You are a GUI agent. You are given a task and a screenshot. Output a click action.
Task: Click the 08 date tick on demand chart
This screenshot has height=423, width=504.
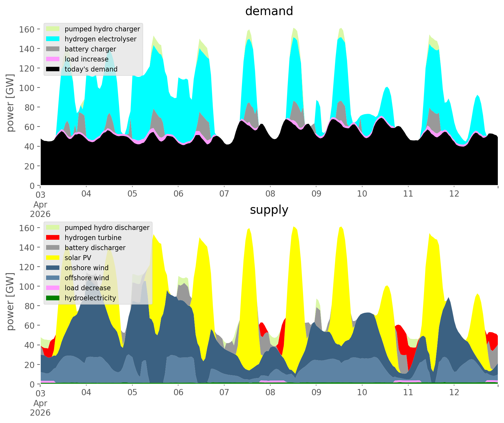coord(270,194)
